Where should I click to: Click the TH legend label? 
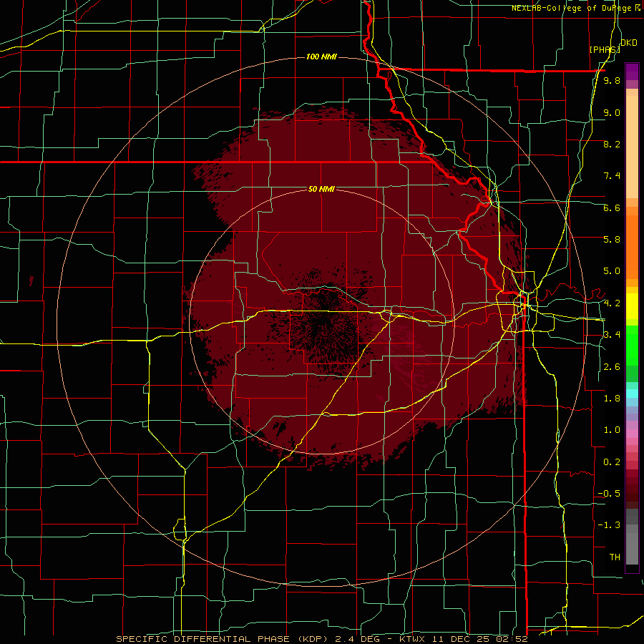pos(615,557)
